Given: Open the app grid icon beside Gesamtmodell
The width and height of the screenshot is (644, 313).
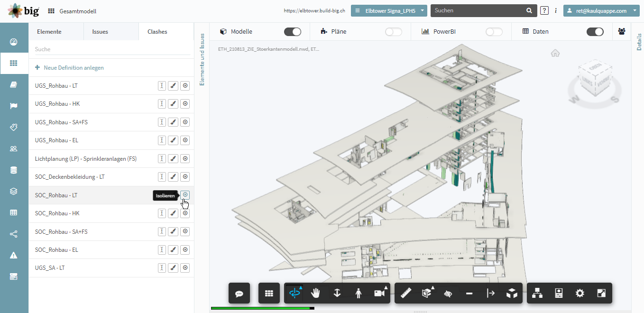Looking at the screenshot, I should coord(51,10).
